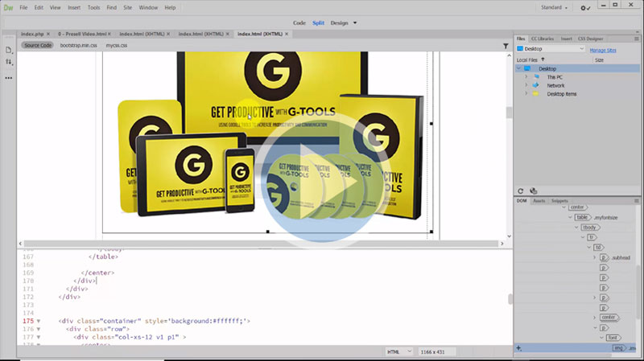Click the File Management arrows icon
644x361 pixels.
click(x=9, y=62)
